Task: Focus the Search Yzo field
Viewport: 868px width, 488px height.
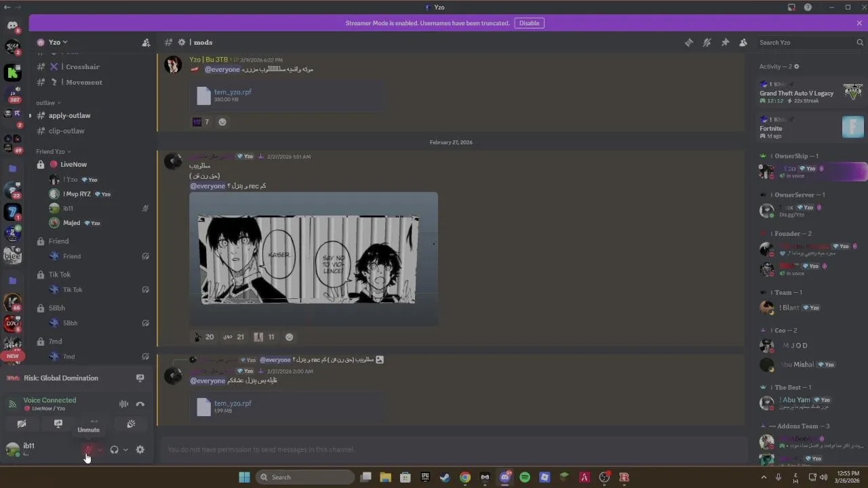Action: pos(810,42)
